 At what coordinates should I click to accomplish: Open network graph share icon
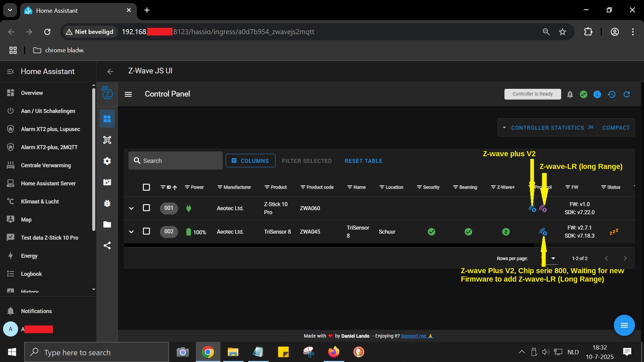107,245
